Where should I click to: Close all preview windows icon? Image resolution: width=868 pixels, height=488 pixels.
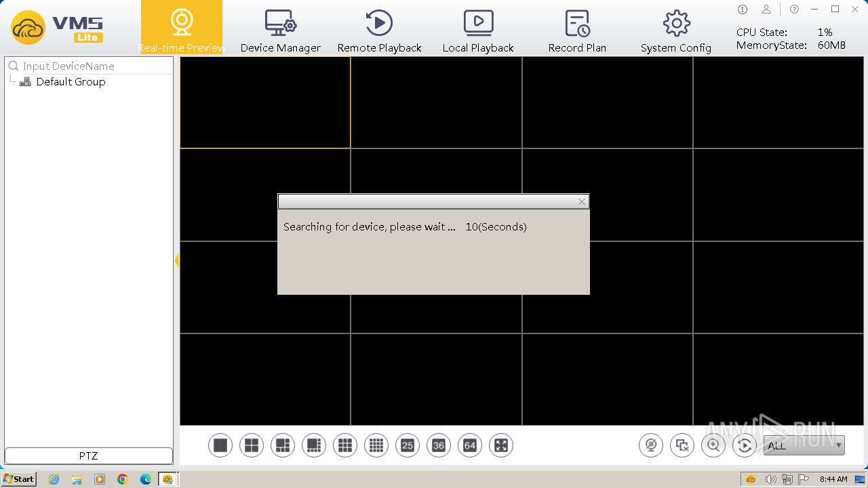coord(682,445)
